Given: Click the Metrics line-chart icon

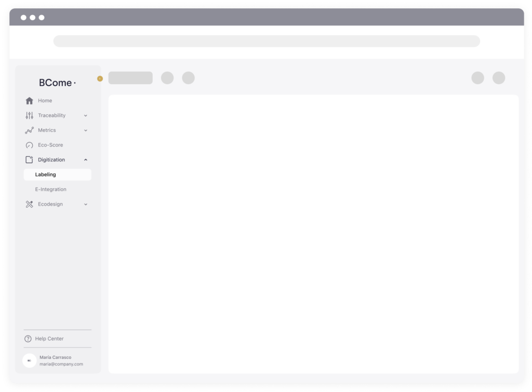Looking at the screenshot, I should point(30,130).
